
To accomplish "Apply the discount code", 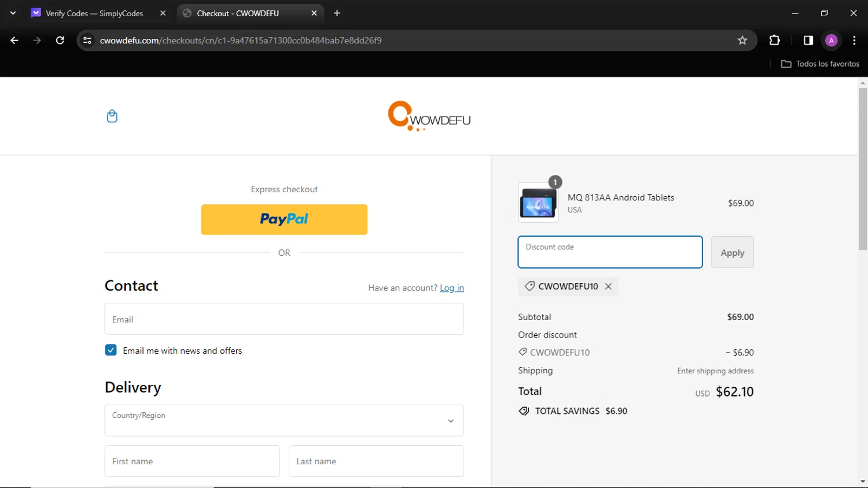I will 732,252.
